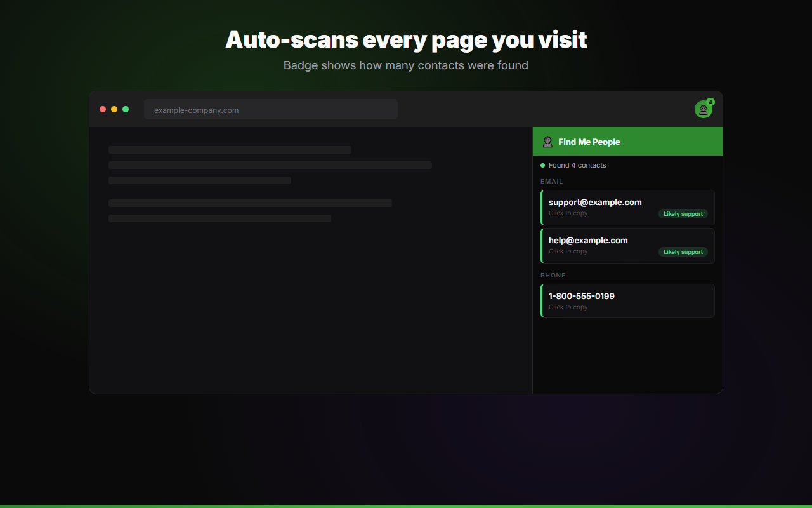This screenshot has width=812, height=508.
Task: Click the green traffic light button
Action: pyautogui.click(x=126, y=109)
